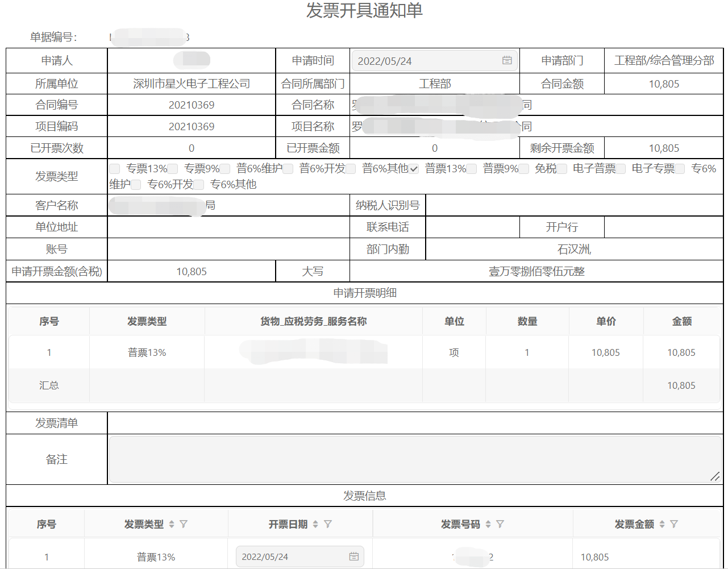The image size is (728, 569).
Task: Click the 开票日期 date input in invoice row
Action: [299, 556]
